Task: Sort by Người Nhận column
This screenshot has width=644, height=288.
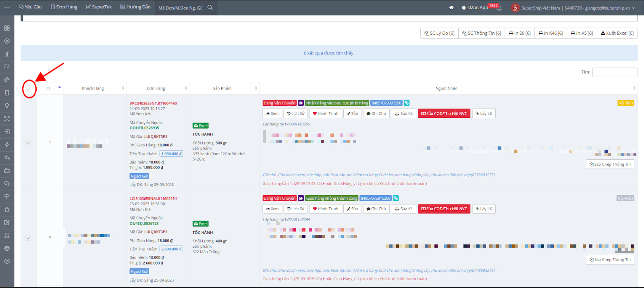Action: tap(449, 88)
